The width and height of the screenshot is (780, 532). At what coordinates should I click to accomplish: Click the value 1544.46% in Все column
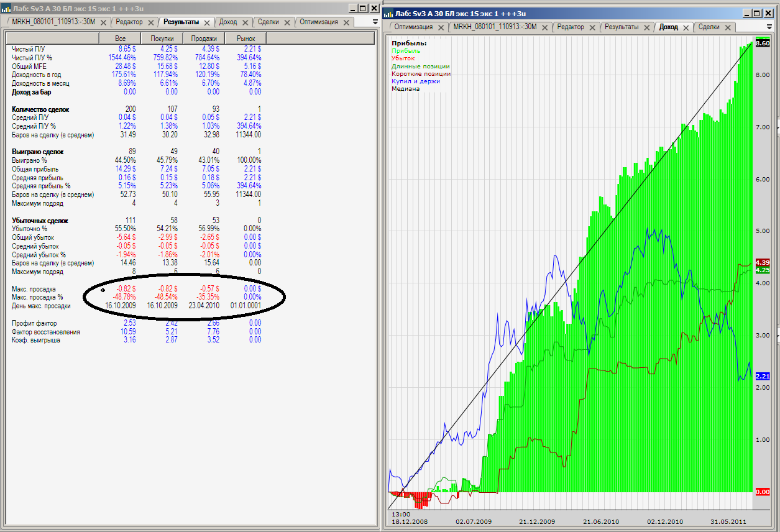122,57
